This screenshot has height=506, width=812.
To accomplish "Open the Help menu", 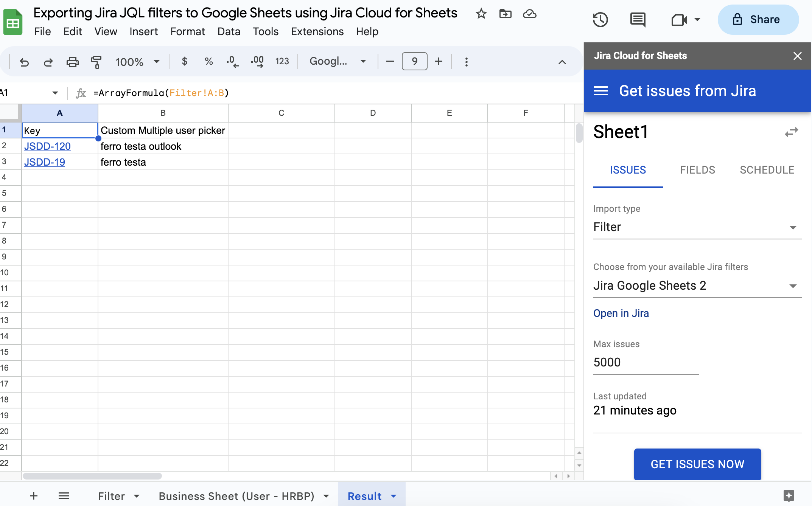I will [367, 31].
